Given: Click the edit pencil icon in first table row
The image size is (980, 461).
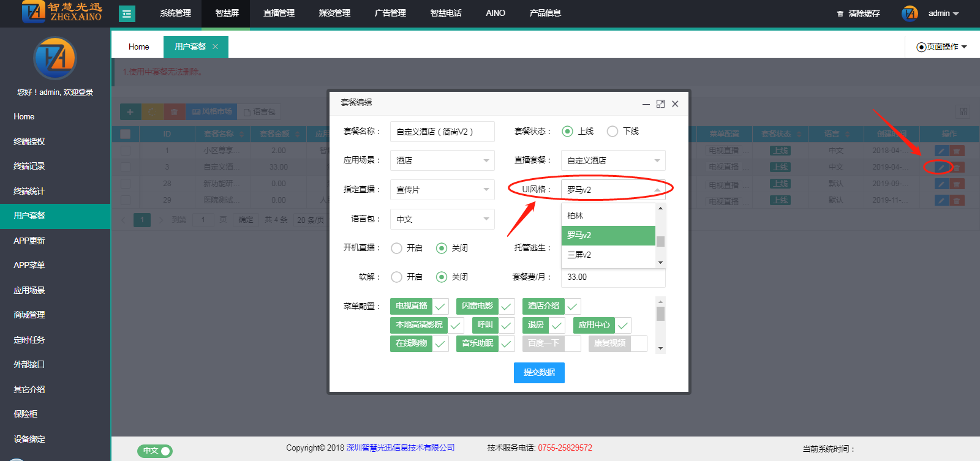Looking at the screenshot, I should coord(941,151).
